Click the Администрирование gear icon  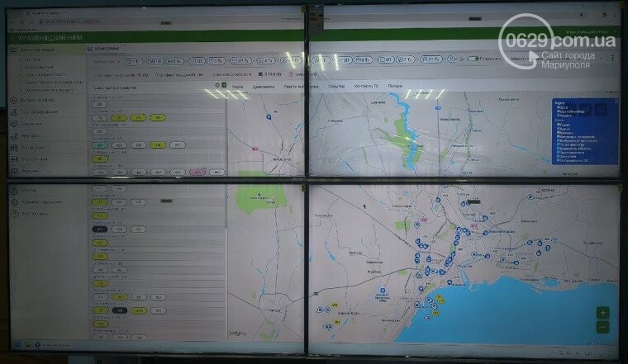coord(17,201)
